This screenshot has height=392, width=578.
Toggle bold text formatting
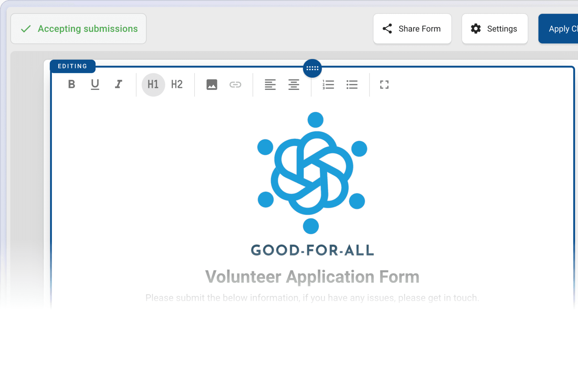[x=72, y=84]
